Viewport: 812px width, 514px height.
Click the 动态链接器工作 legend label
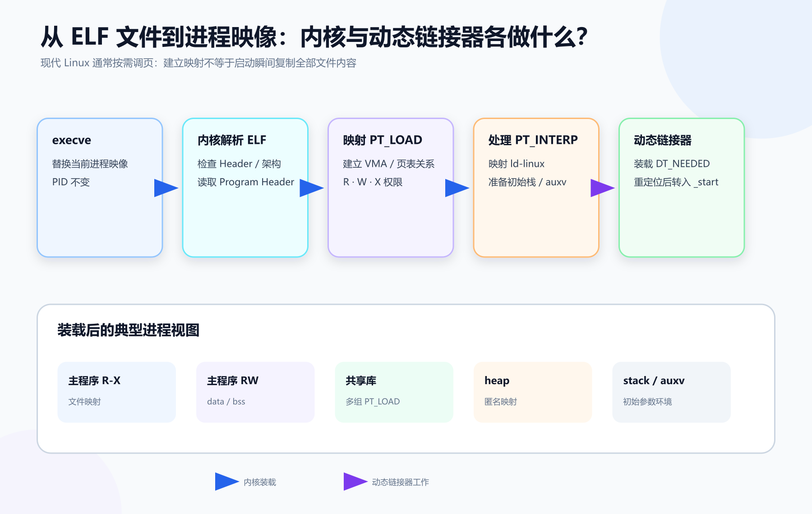401,482
